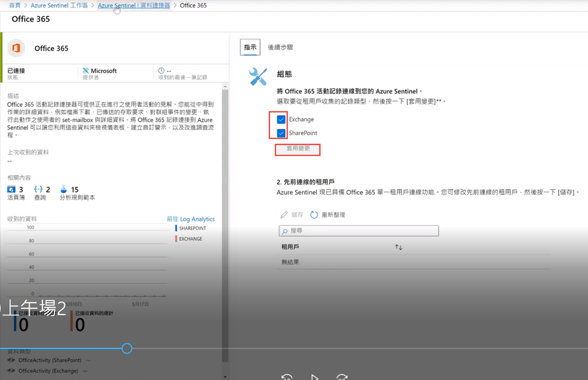Go to 首頁 in the breadcrumb
The image size is (588, 380).
(15, 5)
